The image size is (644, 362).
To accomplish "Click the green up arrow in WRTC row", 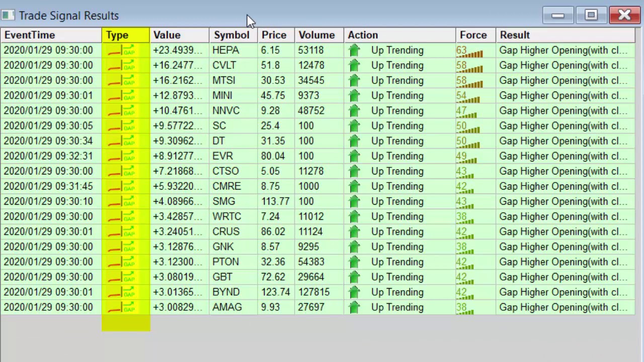I will pos(354,217).
